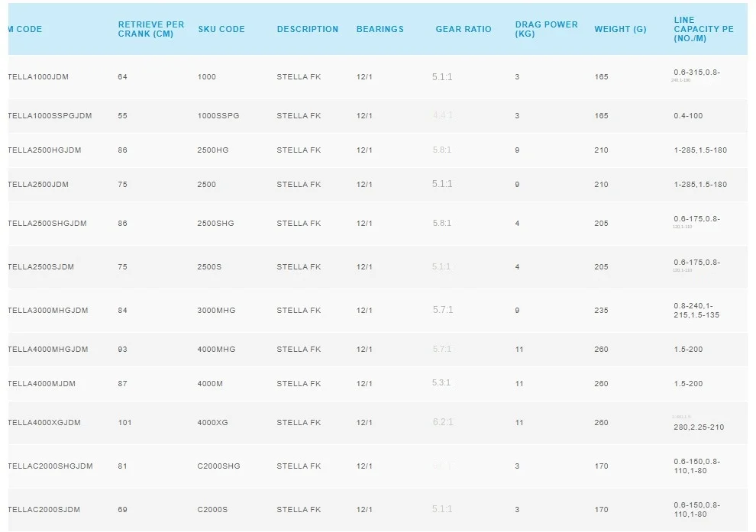Click the 4000XG SKU code cell
Screen dimensions: 756x532
[x=213, y=423]
